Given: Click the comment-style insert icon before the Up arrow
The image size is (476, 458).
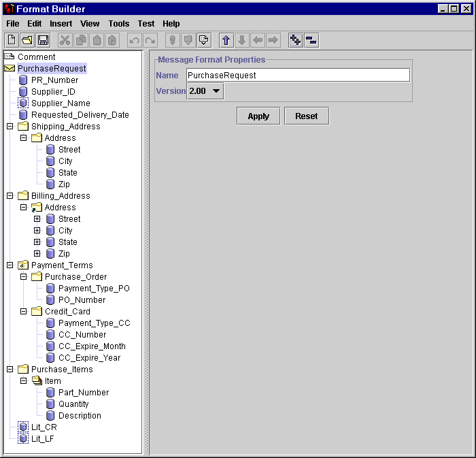Looking at the screenshot, I should tap(204, 40).
